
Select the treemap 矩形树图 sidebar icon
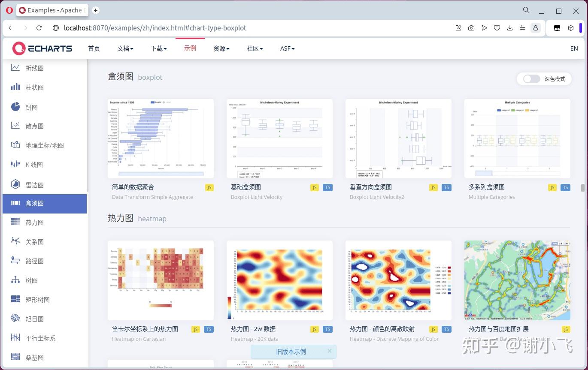15,299
